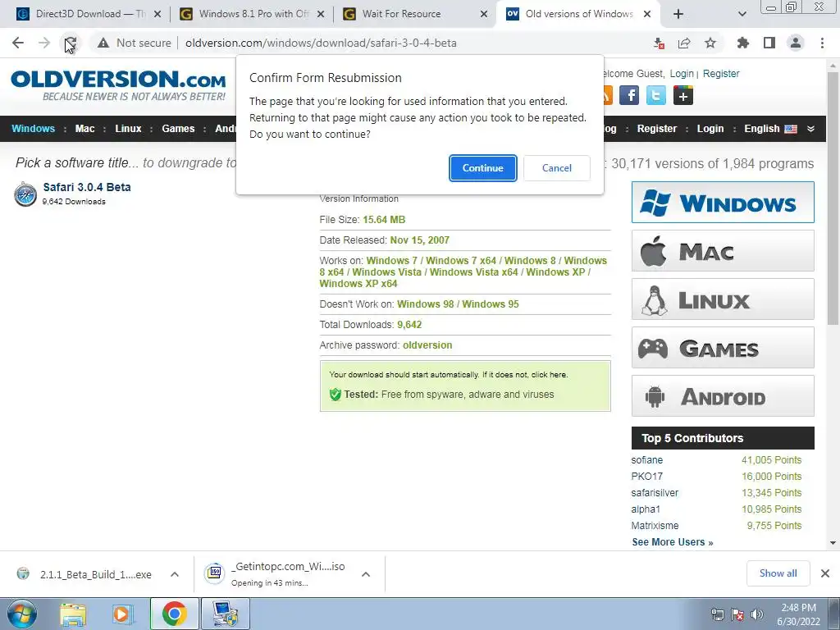Click the Login link near Welcome Guest
This screenshot has height=630, width=840.
click(682, 73)
